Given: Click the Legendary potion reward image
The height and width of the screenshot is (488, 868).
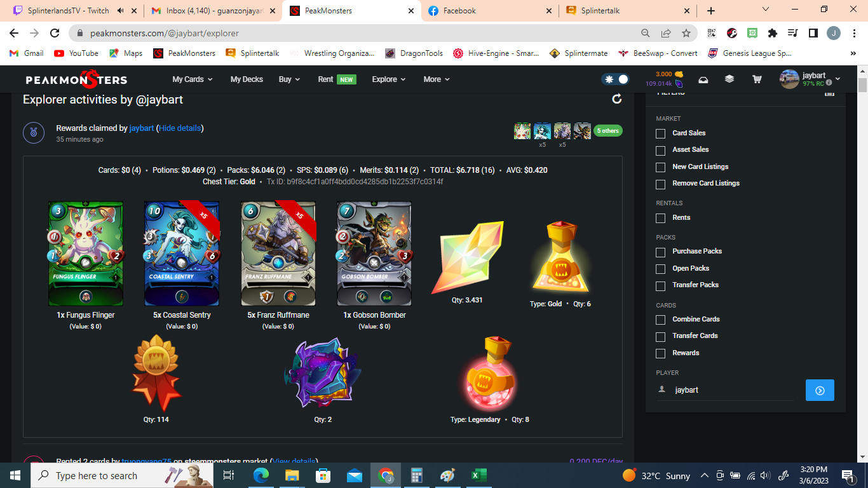Looking at the screenshot, I should coord(490,373).
